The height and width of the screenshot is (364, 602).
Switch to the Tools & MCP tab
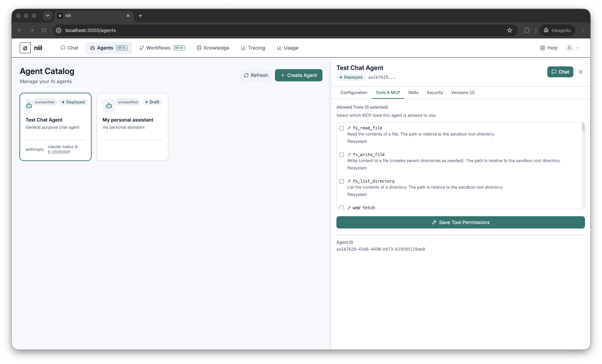(388, 92)
